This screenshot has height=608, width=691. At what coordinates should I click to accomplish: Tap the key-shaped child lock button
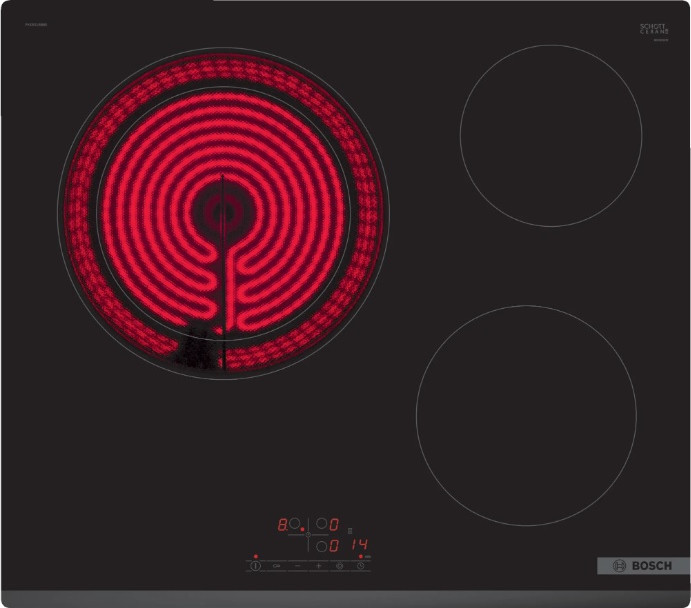coord(276,566)
